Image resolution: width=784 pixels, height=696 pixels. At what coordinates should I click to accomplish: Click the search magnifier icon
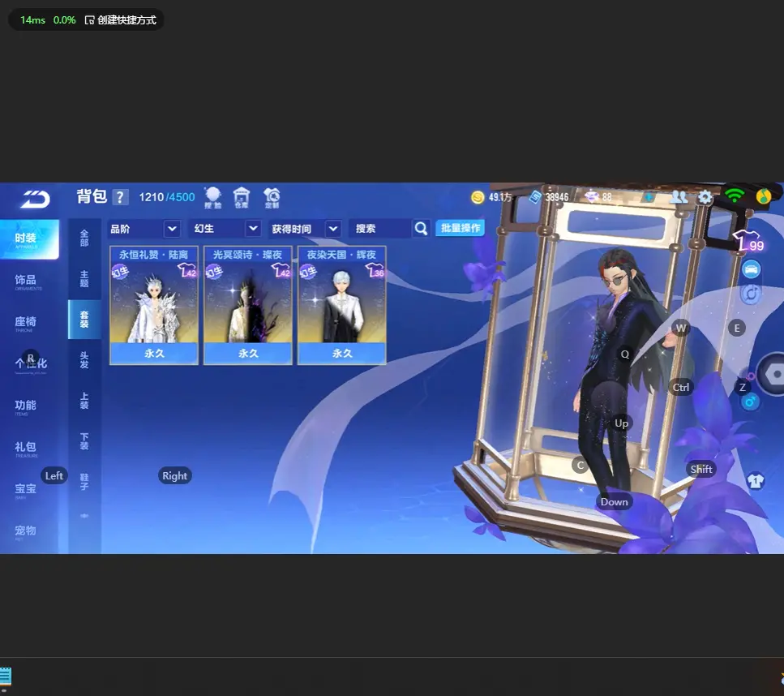[x=421, y=229]
